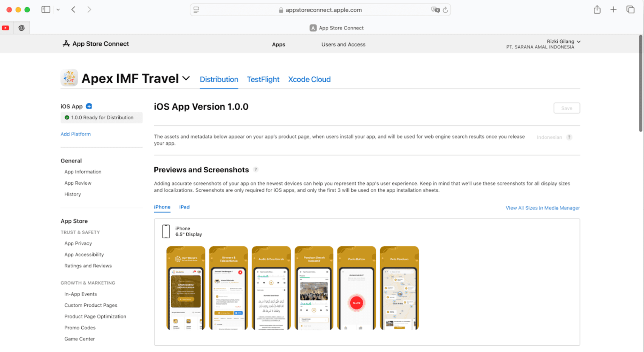Select the iPad screenshots tab

[x=184, y=207]
